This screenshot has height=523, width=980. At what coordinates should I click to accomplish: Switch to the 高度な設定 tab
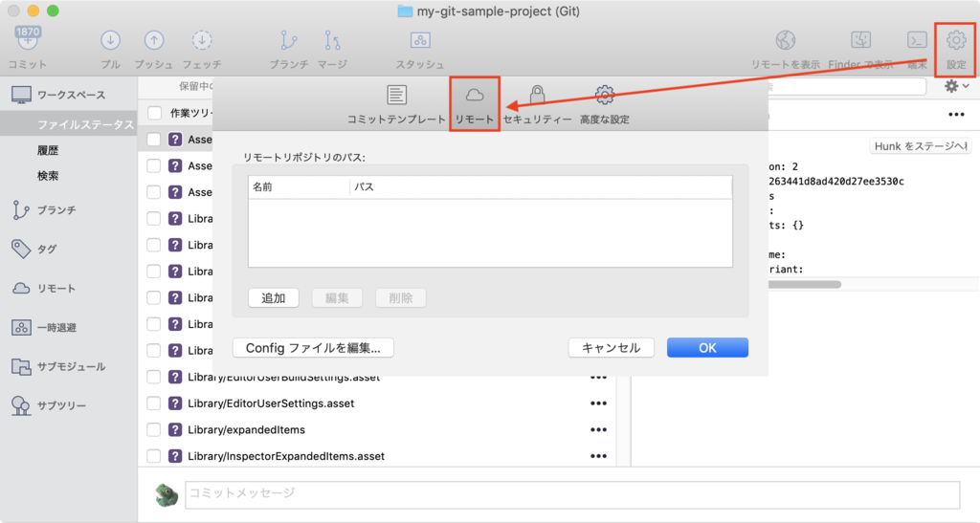coord(605,105)
